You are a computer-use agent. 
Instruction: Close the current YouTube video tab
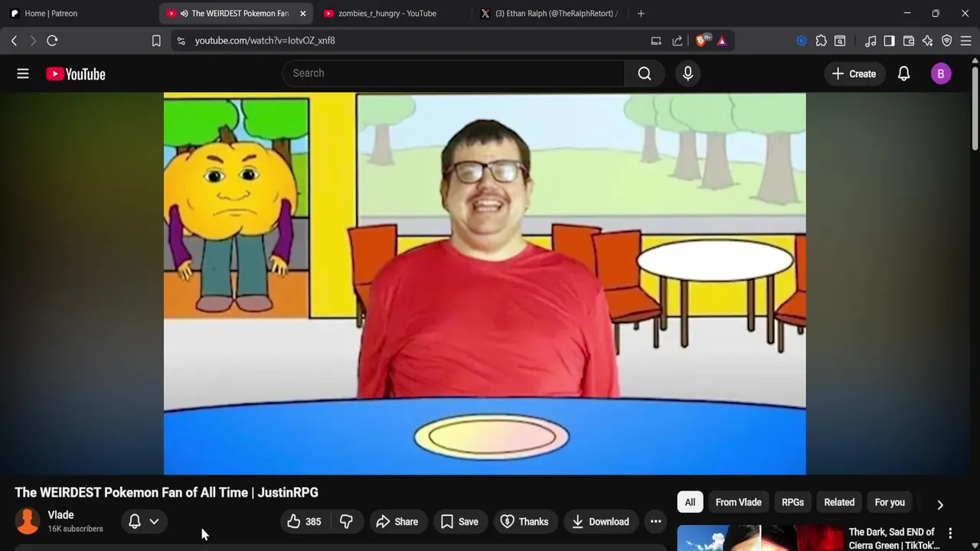point(302,13)
